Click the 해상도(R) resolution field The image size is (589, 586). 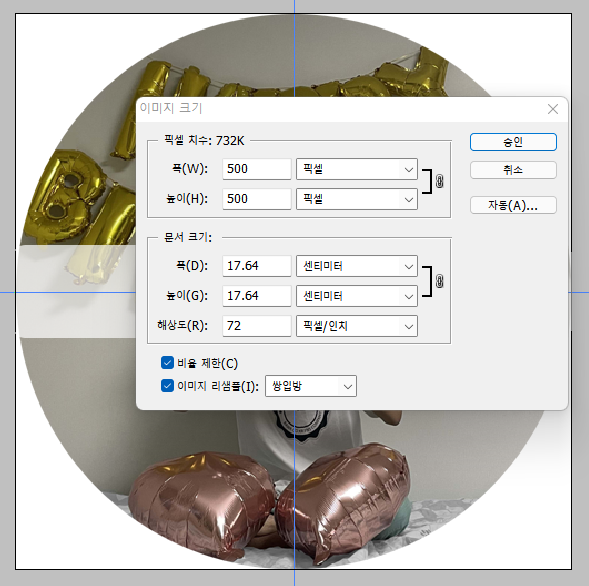click(257, 326)
